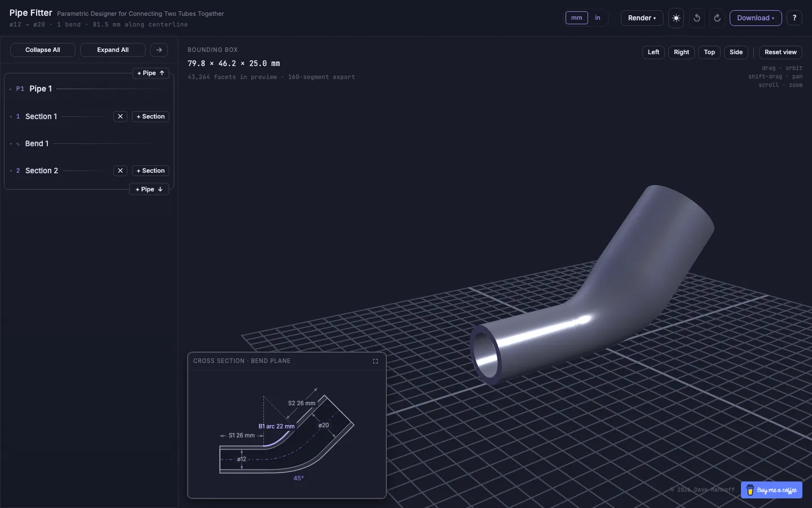Remove Section 2 with its X button
The image size is (812, 508).
120,170
